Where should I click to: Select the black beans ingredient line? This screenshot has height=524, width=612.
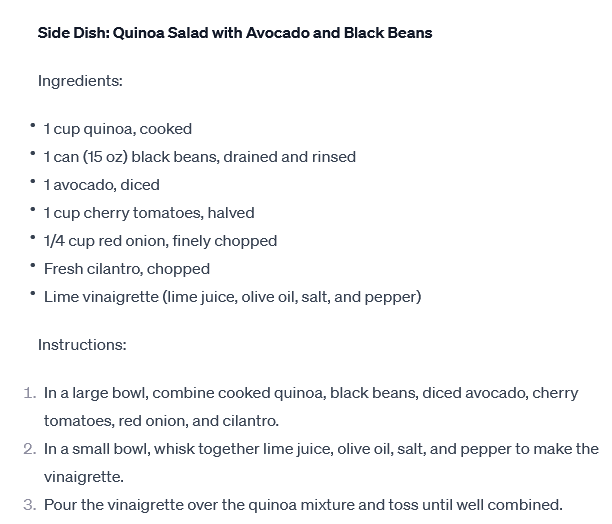200,157
